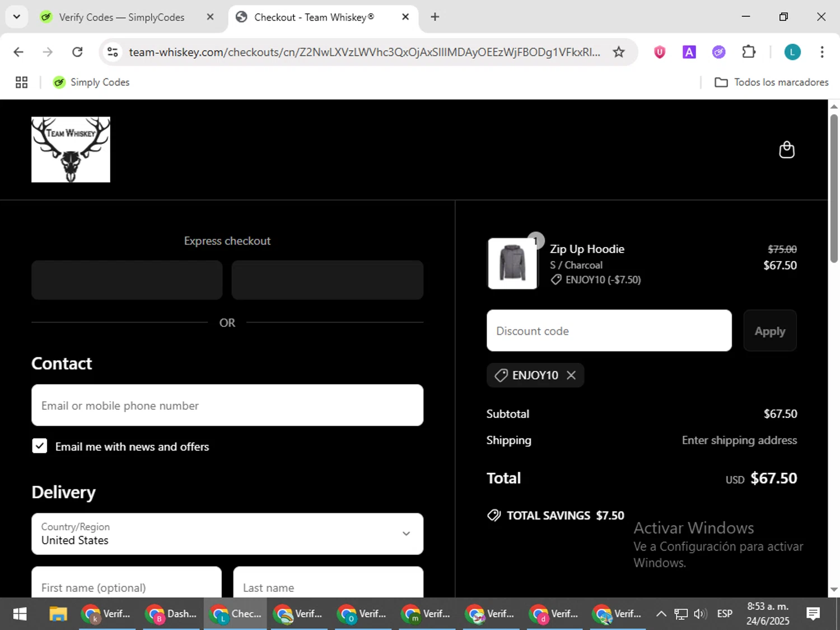Switch to Verify Codes — SimplyCodes tab

(x=121, y=17)
